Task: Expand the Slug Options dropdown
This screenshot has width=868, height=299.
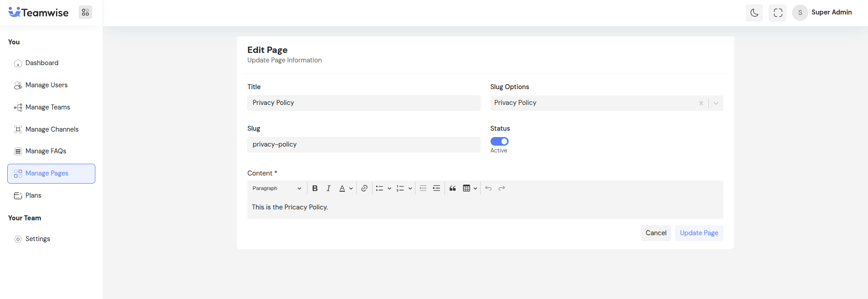Action: [716, 103]
